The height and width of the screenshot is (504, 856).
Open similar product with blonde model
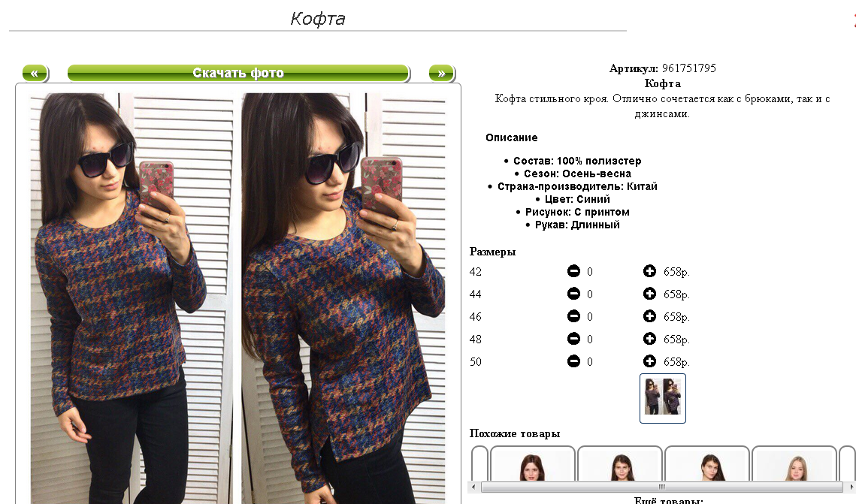[x=794, y=463]
